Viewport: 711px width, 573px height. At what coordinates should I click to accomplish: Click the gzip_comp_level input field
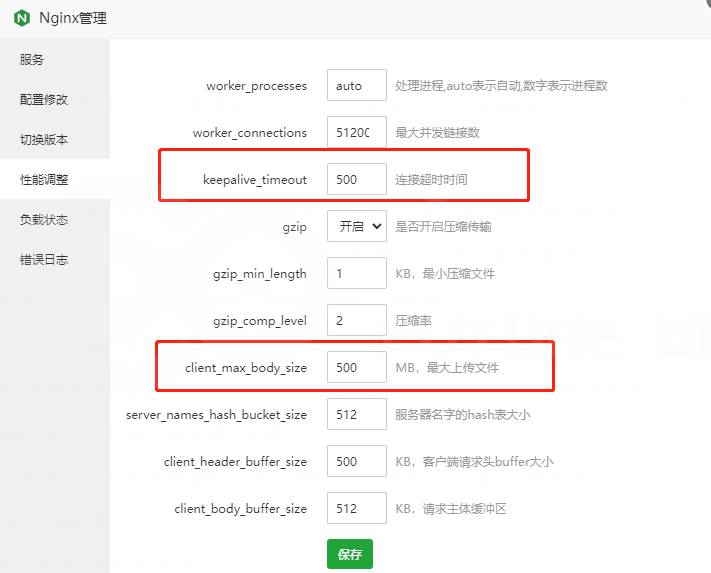357,320
